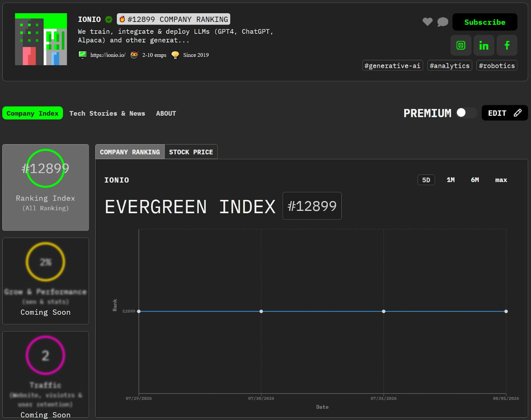Click the chart data point at 07/31/2026
The width and height of the screenshot is (531, 420).
click(x=383, y=311)
